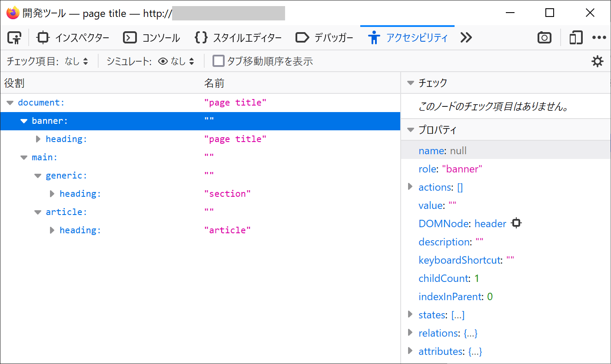Take a screenshot with the camera icon
This screenshot has width=611, height=364.
tap(544, 38)
